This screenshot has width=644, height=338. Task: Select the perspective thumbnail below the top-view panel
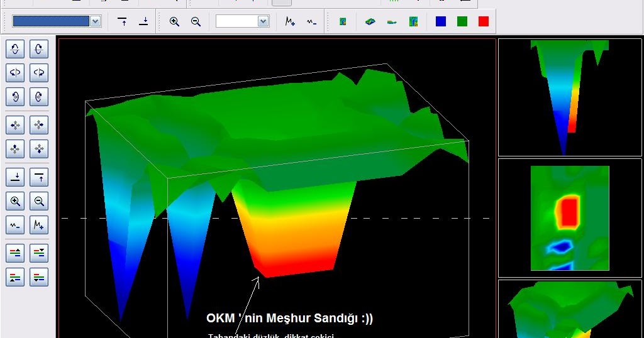(x=570, y=309)
